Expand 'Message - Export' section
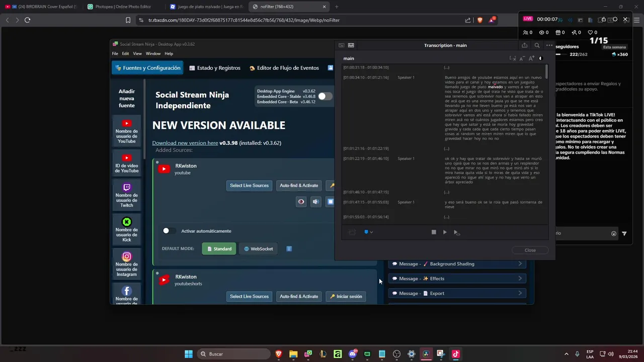 [457, 293]
